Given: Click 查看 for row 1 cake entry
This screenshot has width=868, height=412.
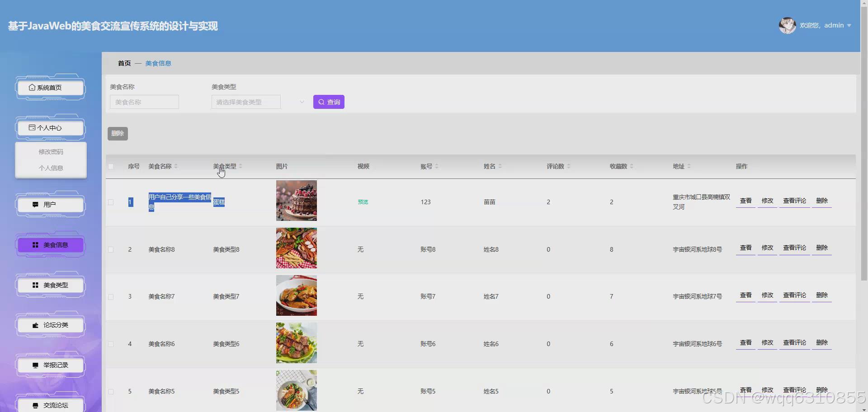Looking at the screenshot, I should (x=745, y=201).
